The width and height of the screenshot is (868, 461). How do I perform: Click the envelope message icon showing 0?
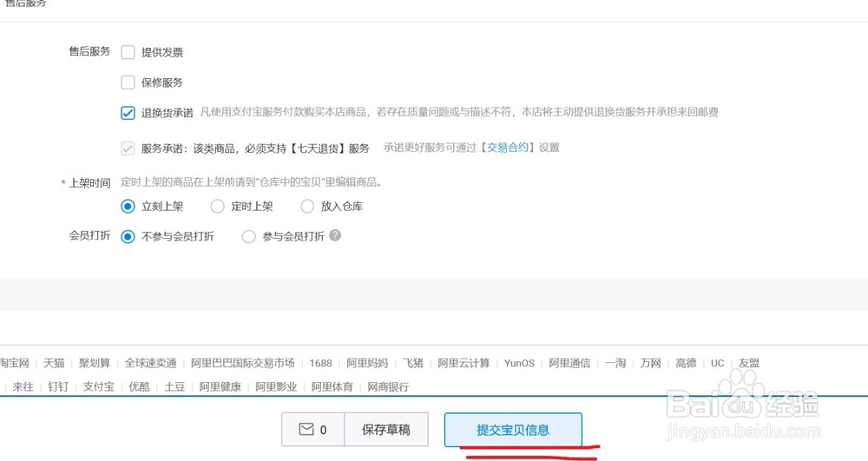tap(312, 430)
